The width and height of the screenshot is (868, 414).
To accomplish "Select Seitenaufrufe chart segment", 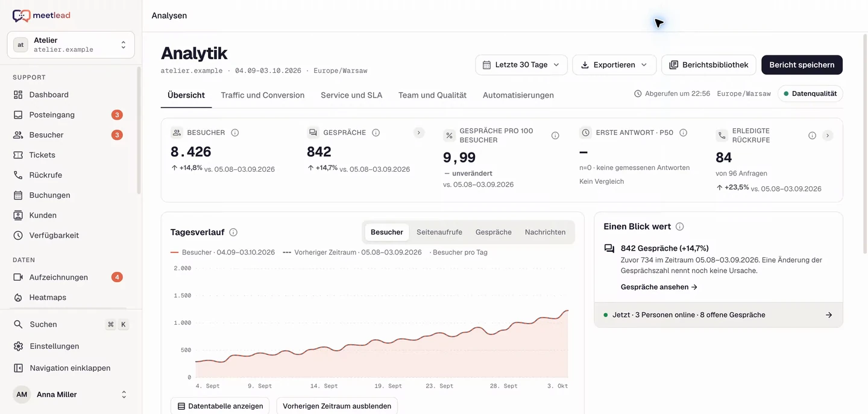I will pos(439,232).
